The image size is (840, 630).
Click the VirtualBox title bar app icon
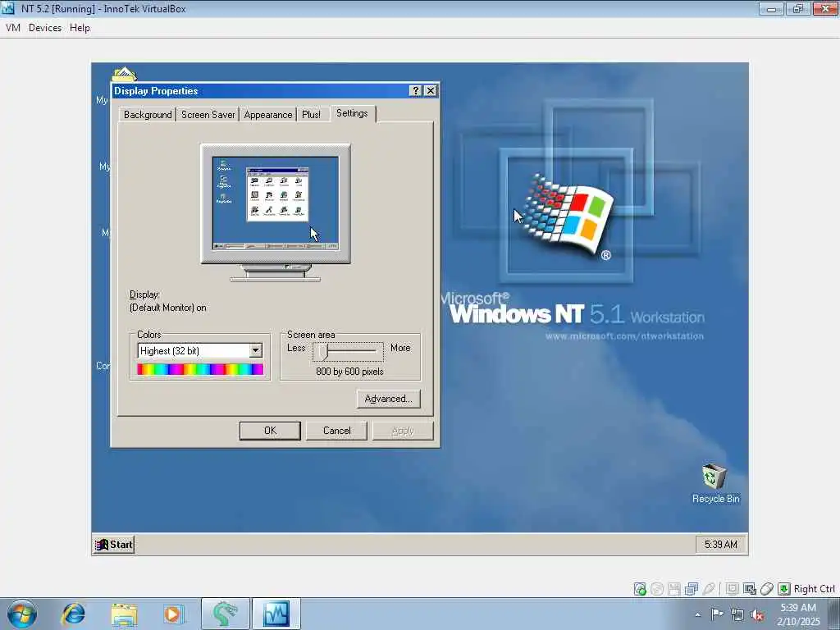point(8,8)
